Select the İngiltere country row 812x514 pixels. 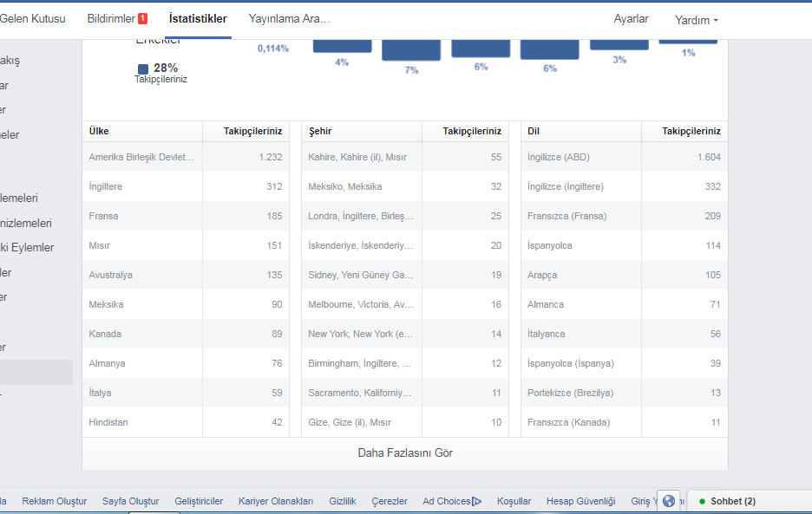[x=186, y=186]
